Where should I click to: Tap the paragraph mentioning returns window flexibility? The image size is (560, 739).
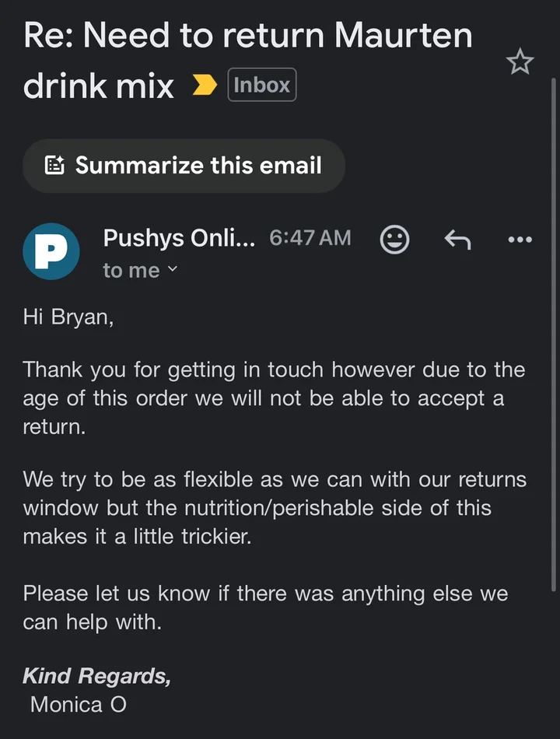click(272, 507)
